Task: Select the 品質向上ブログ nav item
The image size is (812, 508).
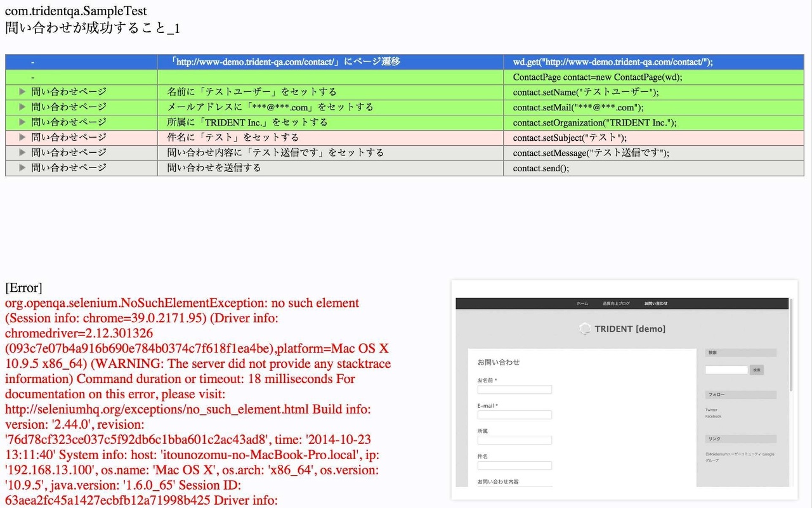Action: click(x=617, y=303)
